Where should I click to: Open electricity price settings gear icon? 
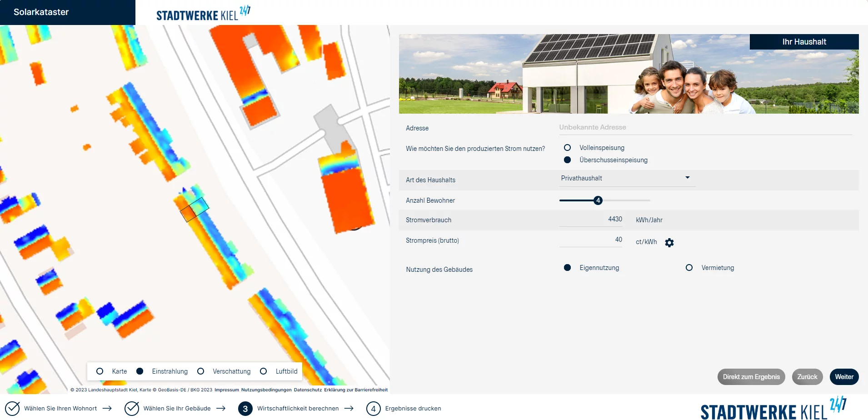tap(669, 243)
